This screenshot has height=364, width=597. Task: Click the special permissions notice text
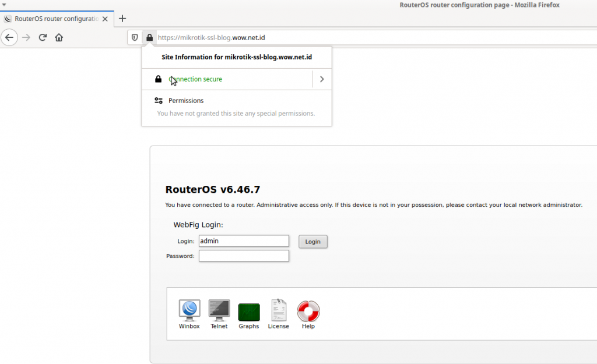(x=236, y=114)
